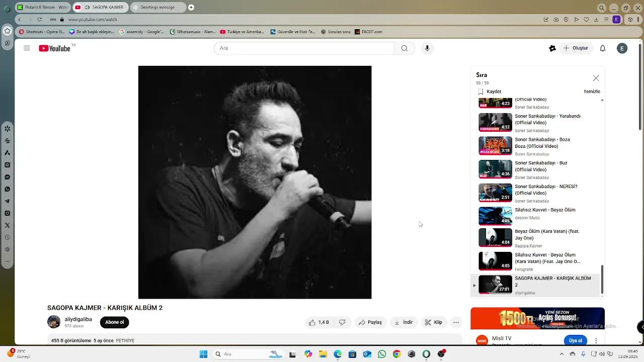The image size is (644, 362).
Task: Open Opera downloads icon in toolbar
Action: [596, 20]
